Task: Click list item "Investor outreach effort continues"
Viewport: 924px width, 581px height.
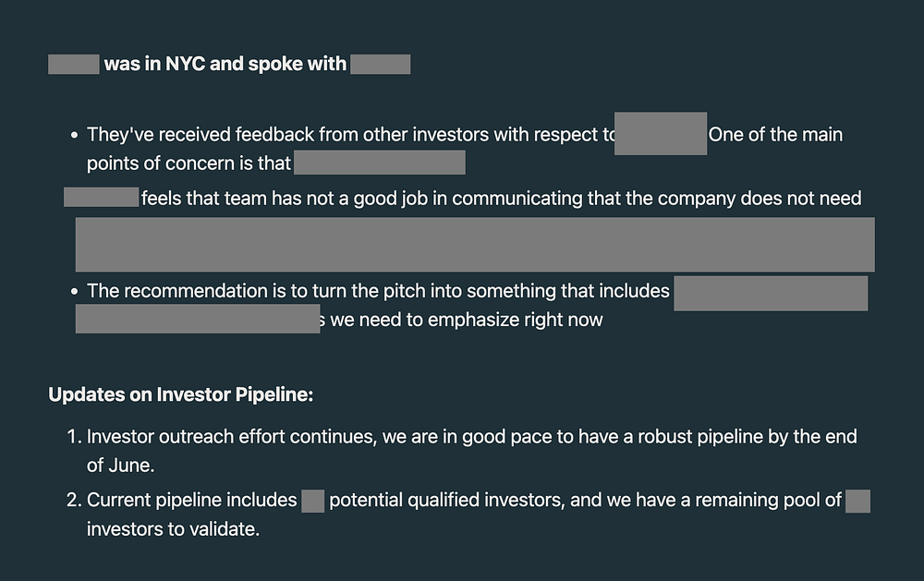Action: click(471, 437)
